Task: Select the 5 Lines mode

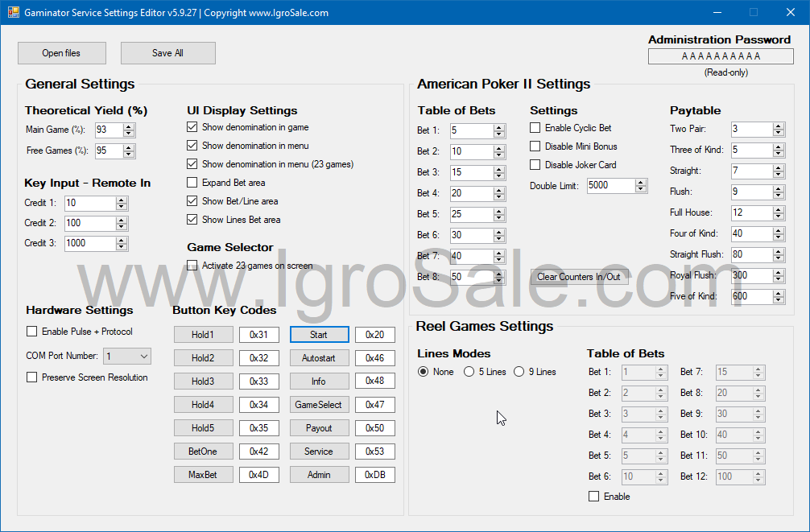Action: 469,372
